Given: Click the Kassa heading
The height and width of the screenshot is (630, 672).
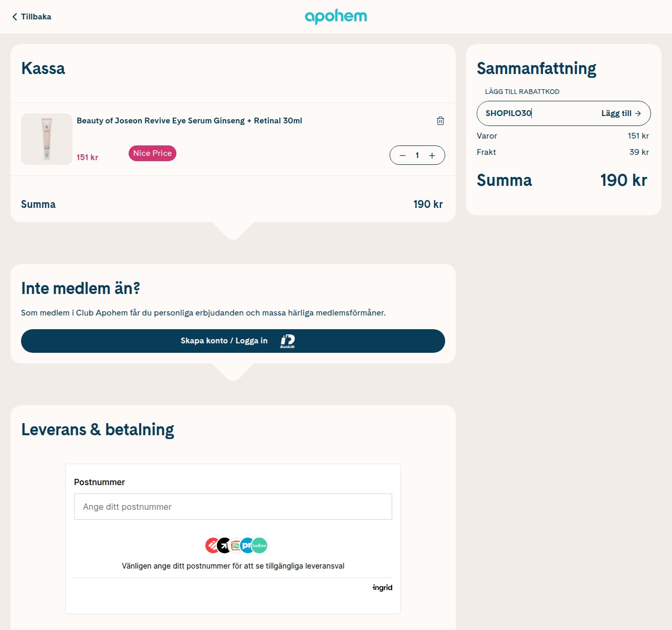Looking at the screenshot, I should 43,68.
